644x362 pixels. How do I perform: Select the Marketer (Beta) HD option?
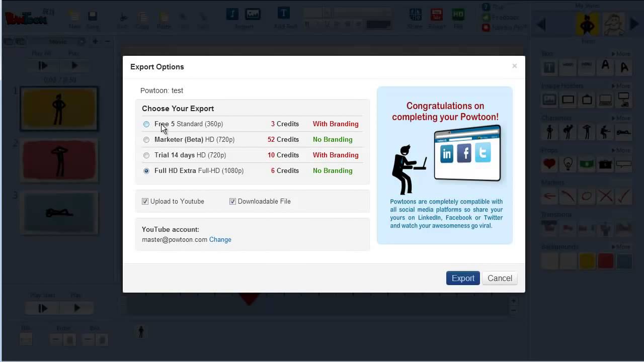point(146,140)
